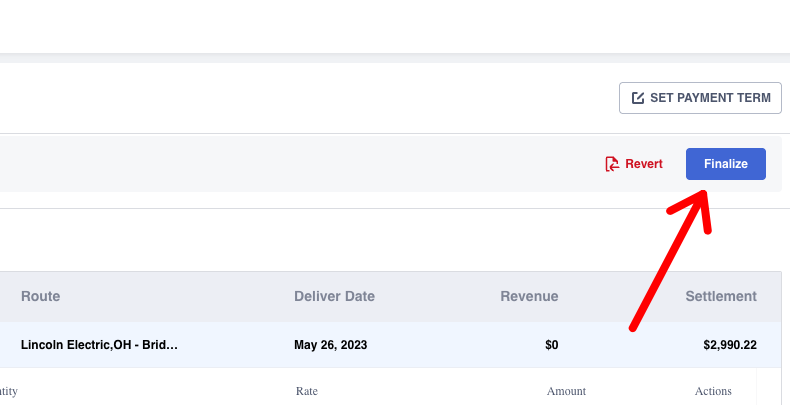Screen dimensions: 790x405
Task: Click the $2,990.22 settlement amount
Action: tap(730, 345)
